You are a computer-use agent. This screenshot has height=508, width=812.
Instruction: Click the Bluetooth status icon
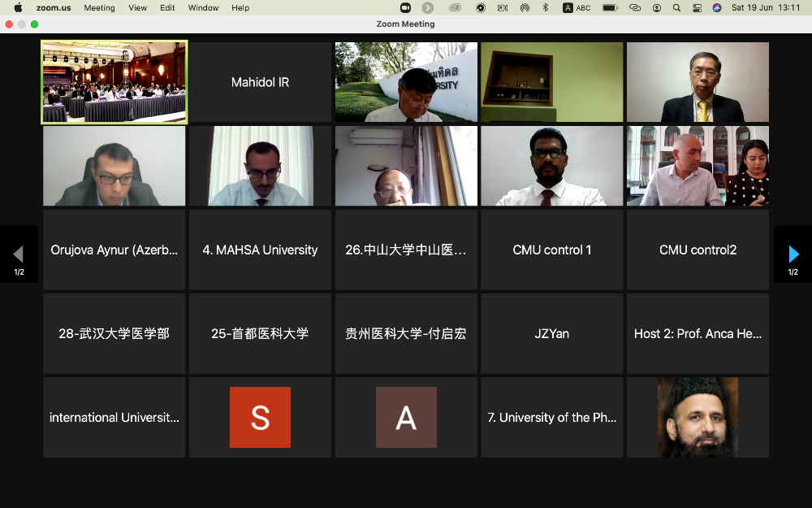pos(546,7)
